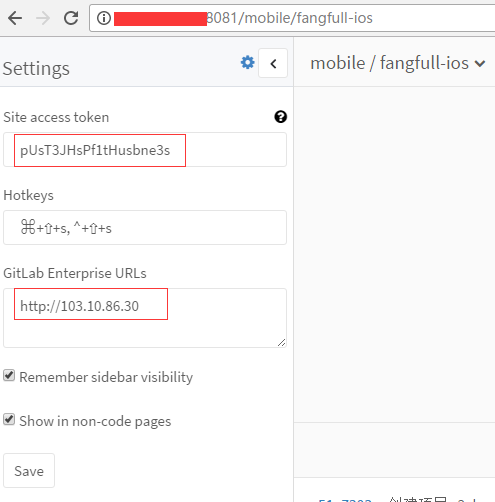Open help for Site access token
The height and width of the screenshot is (502, 495).
[280, 117]
